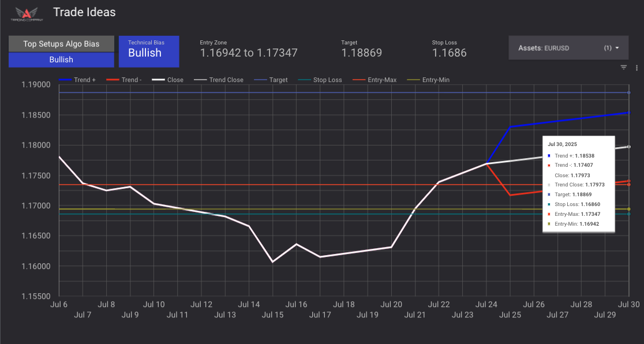Click the Assets dropdown arrow
The width and height of the screenshot is (644, 344).
[x=617, y=48]
